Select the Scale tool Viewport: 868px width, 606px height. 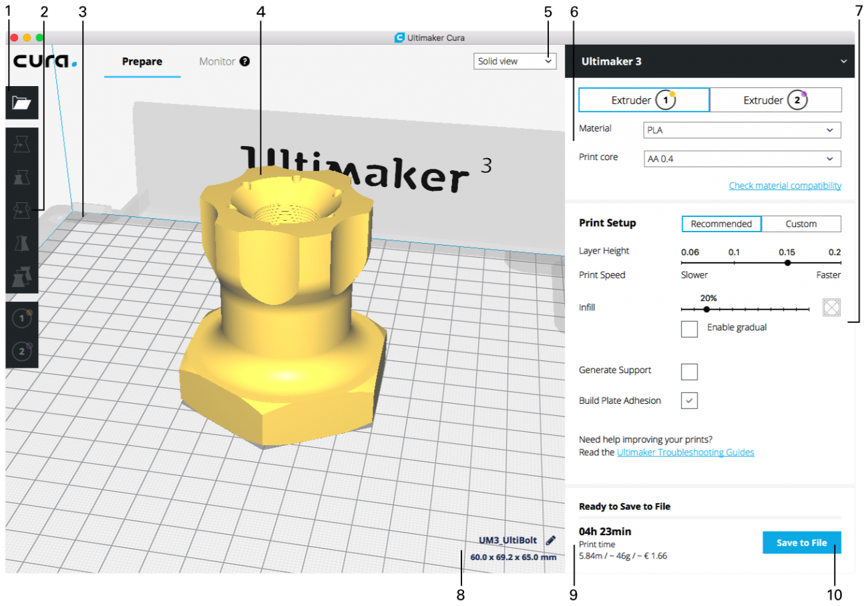tap(22, 177)
